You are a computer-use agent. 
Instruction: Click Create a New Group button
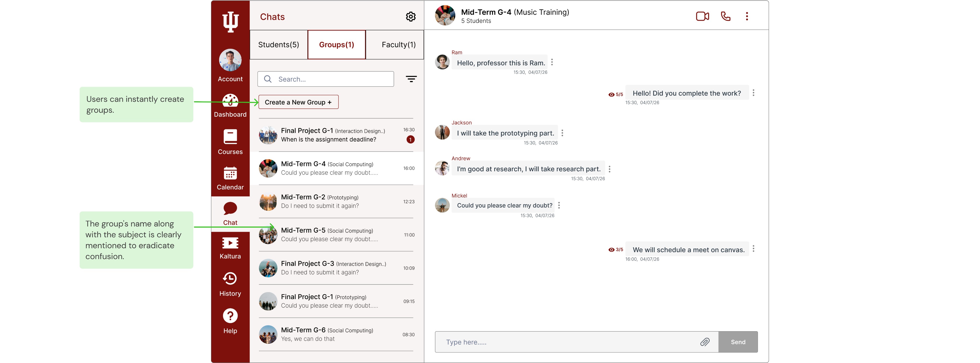(x=298, y=102)
